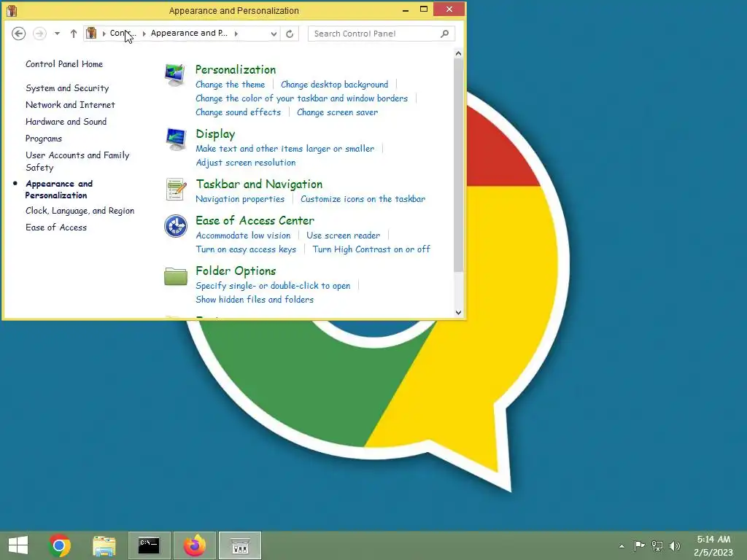747x560 pixels.
Task: Click Change the theme
Action: pos(230,85)
